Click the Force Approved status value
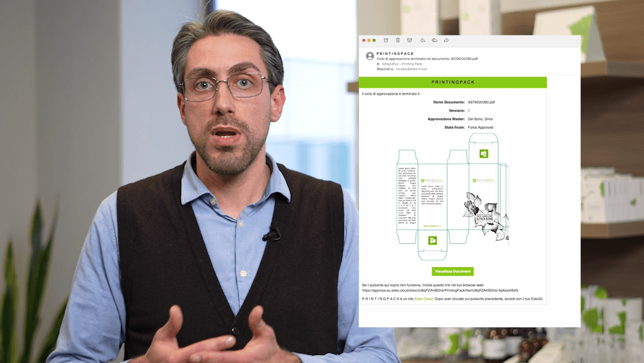Screen dimensions: 644x363 pyautogui.click(x=480, y=127)
